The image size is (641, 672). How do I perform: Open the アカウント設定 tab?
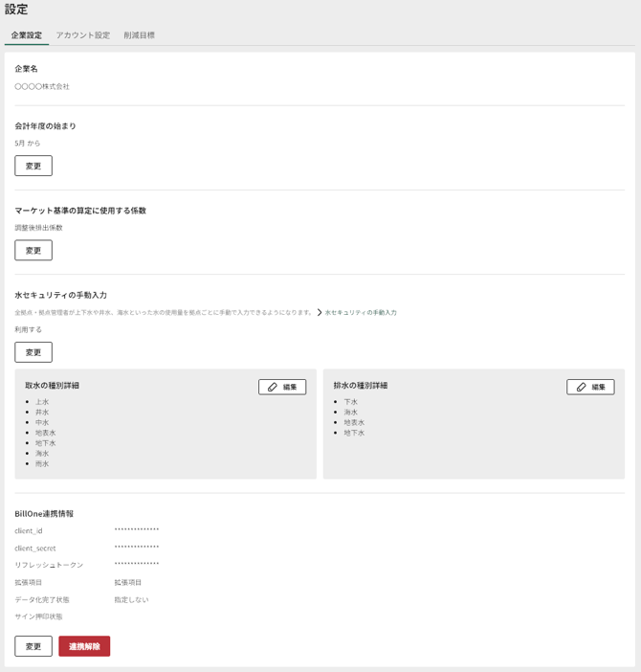pyautogui.click(x=83, y=35)
